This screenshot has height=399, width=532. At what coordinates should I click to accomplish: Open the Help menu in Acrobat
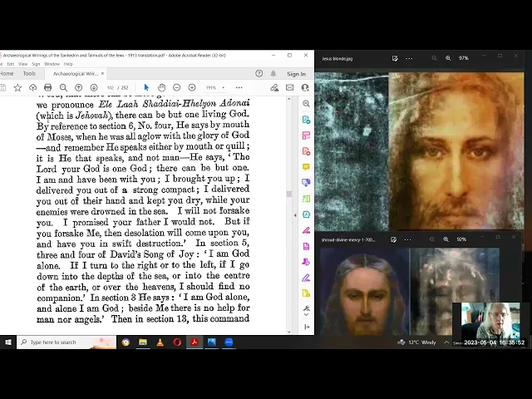pyautogui.click(x=68, y=64)
